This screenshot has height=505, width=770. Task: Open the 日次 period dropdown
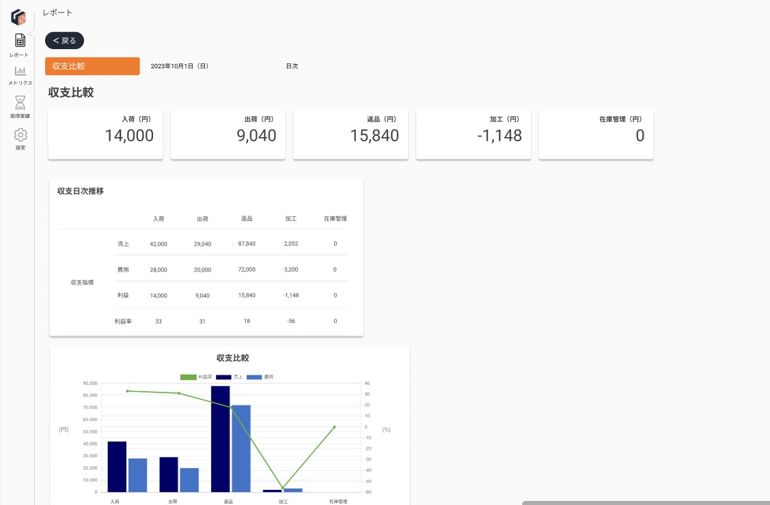tap(292, 66)
